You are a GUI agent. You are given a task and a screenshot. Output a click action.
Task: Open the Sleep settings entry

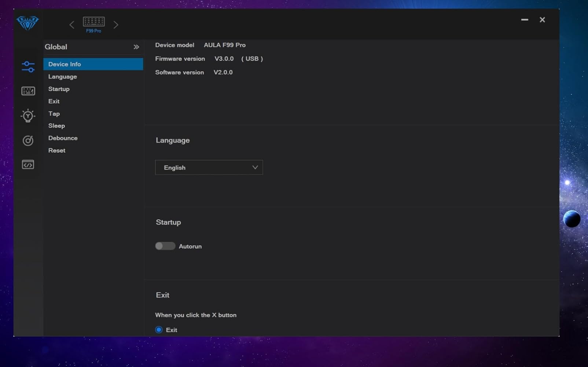(56, 126)
